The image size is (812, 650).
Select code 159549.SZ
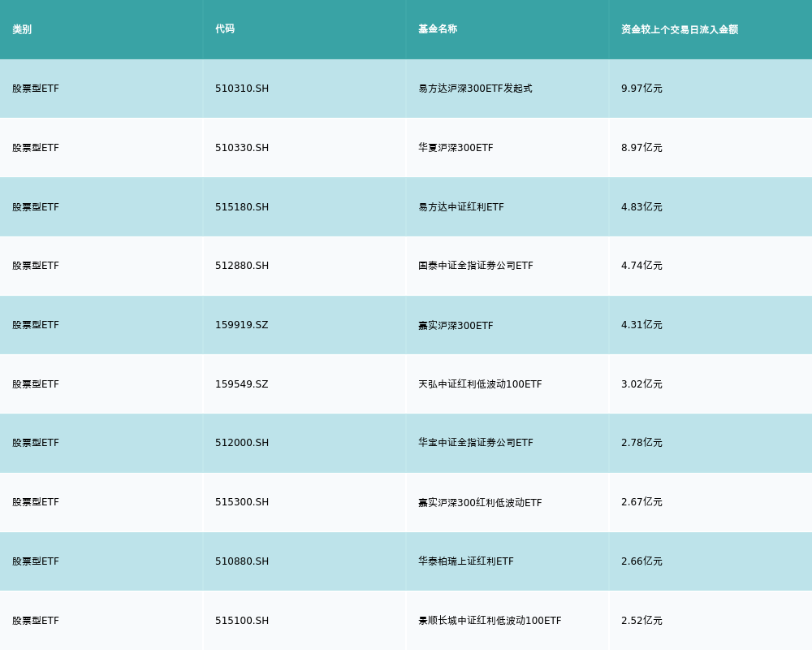242,384
